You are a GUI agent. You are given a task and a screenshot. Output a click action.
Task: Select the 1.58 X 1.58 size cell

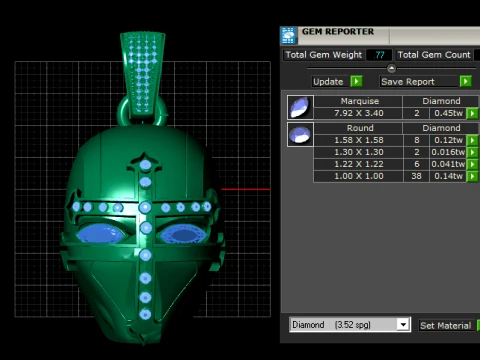click(359, 140)
